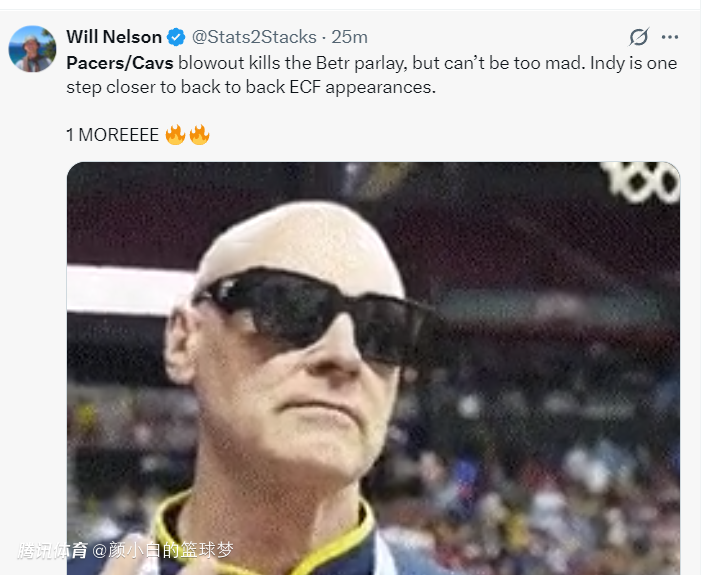Click the blue verified badge

coord(176,37)
